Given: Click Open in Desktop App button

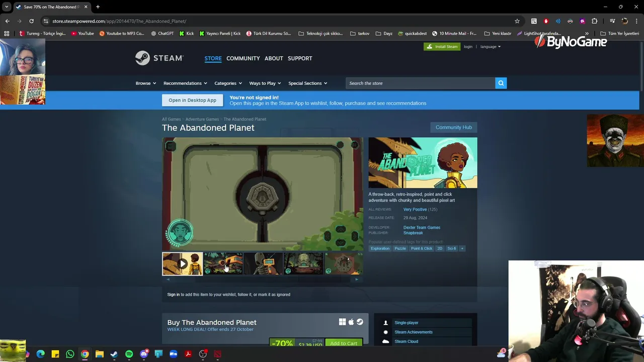Looking at the screenshot, I should [192, 100].
